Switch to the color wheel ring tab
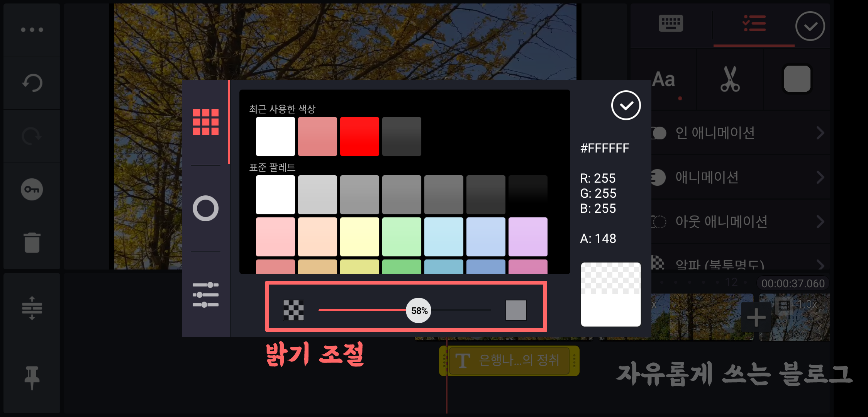 point(206,208)
